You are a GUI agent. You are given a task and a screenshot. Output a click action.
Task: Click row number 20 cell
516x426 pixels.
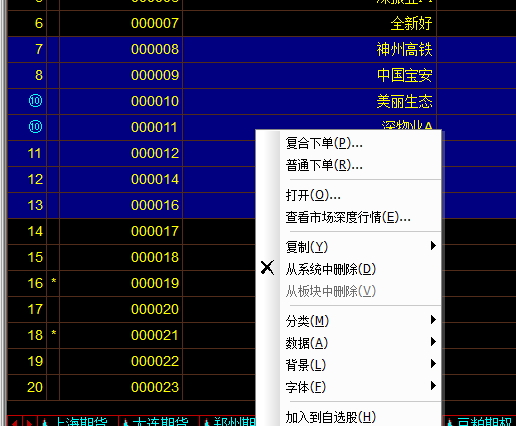27,387
